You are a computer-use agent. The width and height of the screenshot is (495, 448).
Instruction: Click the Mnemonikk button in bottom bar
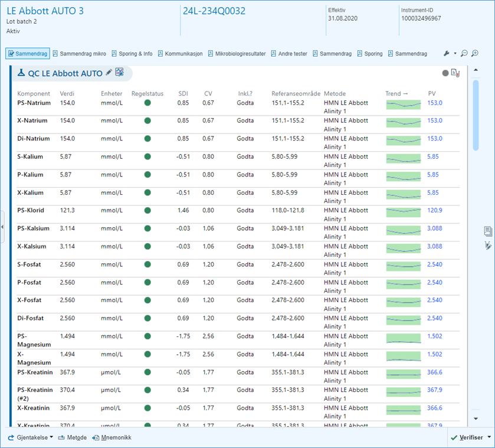pos(112,437)
